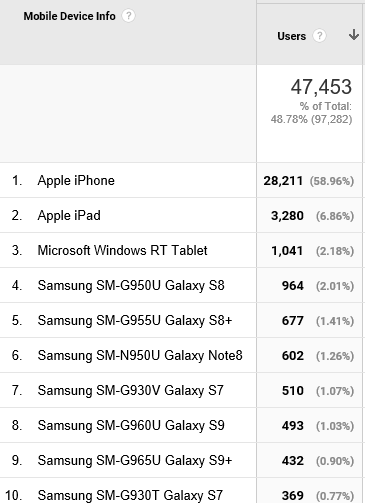Open Samsung SM-G965U Galaxy S9+ entry
Screen dimensions: 365x503
click(x=135, y=460)
